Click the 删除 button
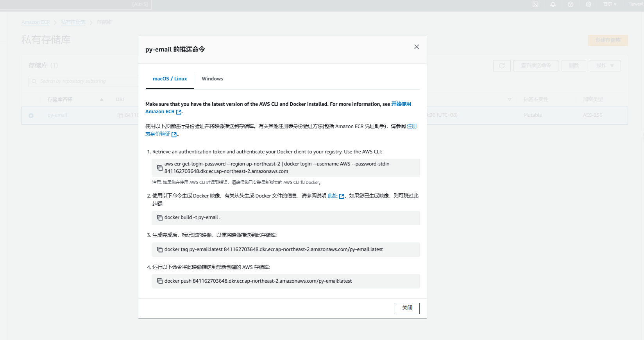Image resolution: width=644 pixels, height=340 pixels. click(x=574, y=66)
